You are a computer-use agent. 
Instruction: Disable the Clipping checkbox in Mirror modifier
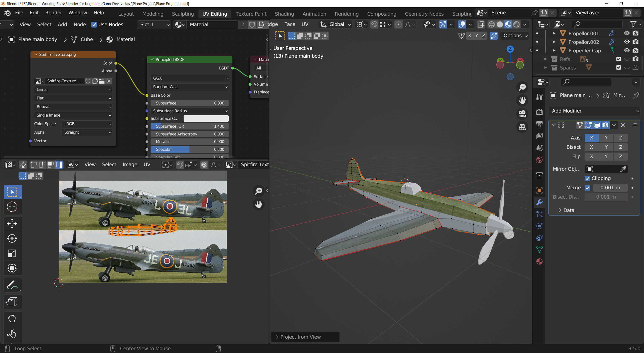tap(588, 178)
